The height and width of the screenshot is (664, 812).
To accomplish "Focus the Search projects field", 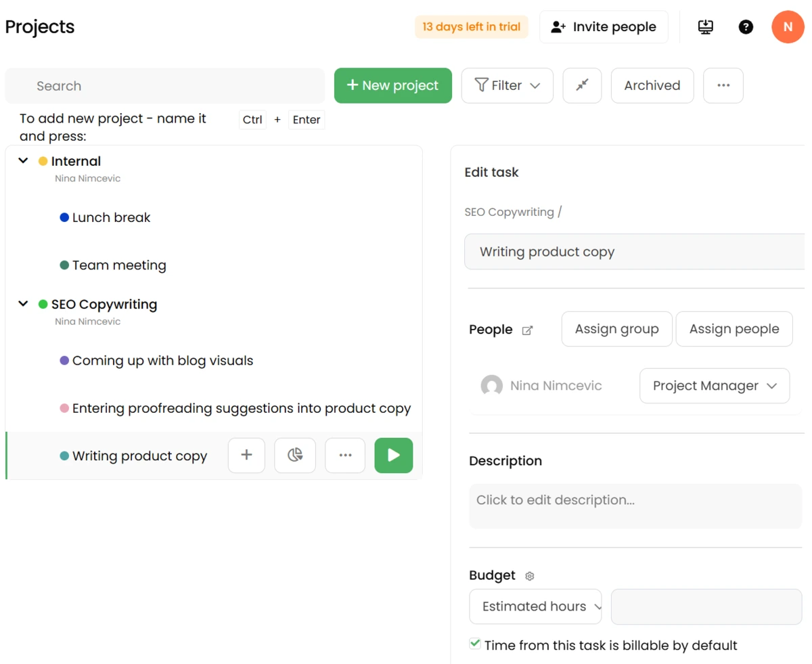I will pyautogui.click(x=165, y=86).
